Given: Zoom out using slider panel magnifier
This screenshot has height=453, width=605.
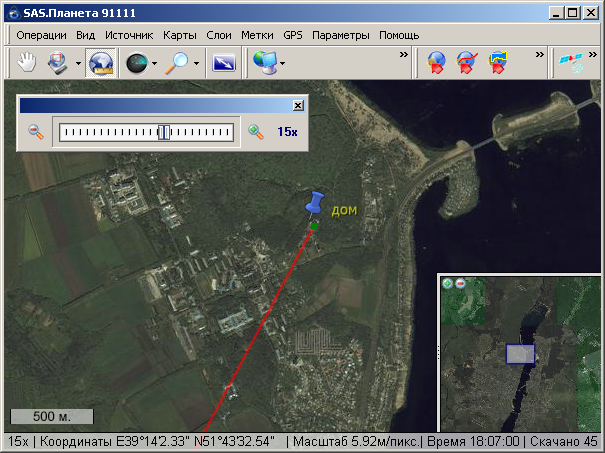Looking at the screenshot, I should pos(36,131).
